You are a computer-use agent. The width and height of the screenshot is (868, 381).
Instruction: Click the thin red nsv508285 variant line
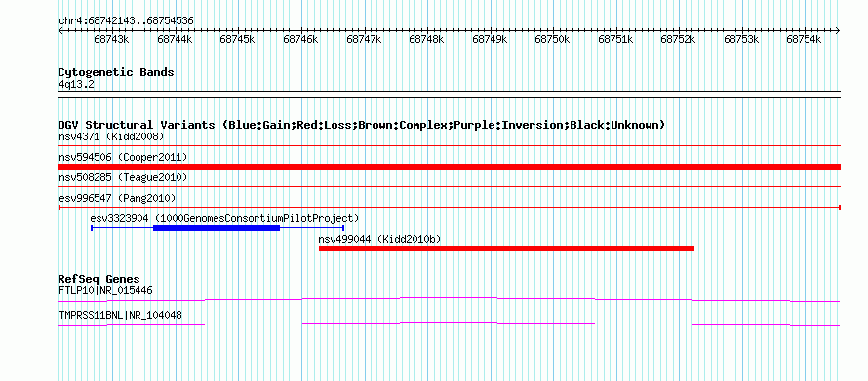click(449, 187)
